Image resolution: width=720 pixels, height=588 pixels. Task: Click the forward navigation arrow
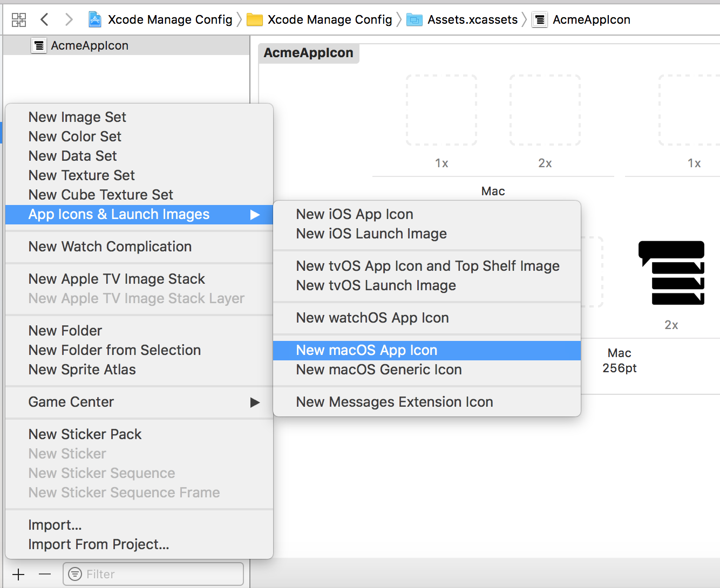[x=68, y=19]
